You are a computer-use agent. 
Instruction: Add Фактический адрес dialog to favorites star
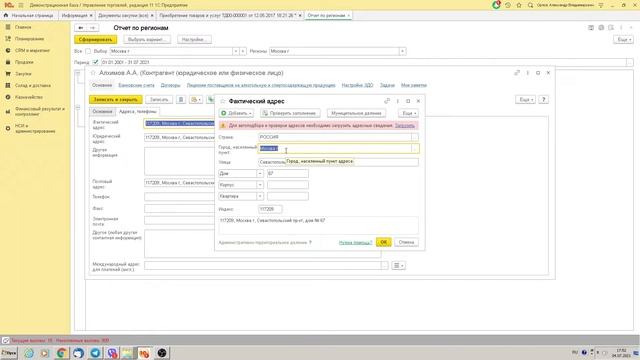pos(222,101)
